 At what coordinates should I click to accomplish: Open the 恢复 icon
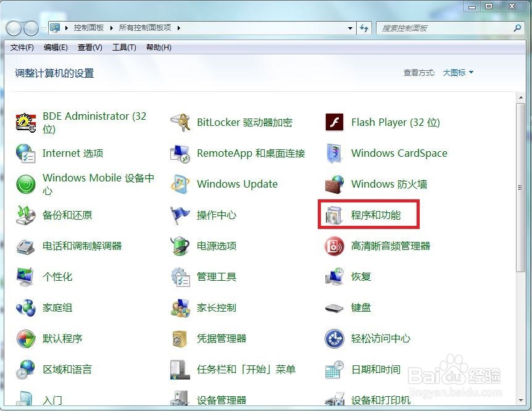coord(335,277)
